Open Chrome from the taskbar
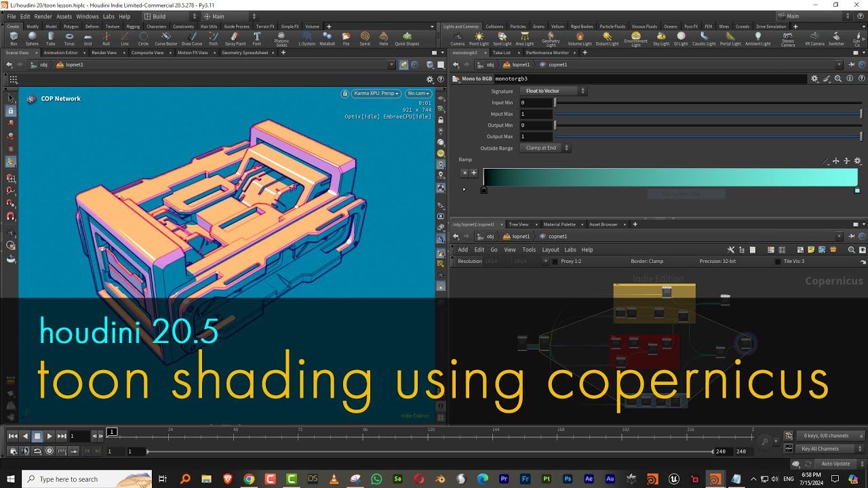 tap(249, 479)
